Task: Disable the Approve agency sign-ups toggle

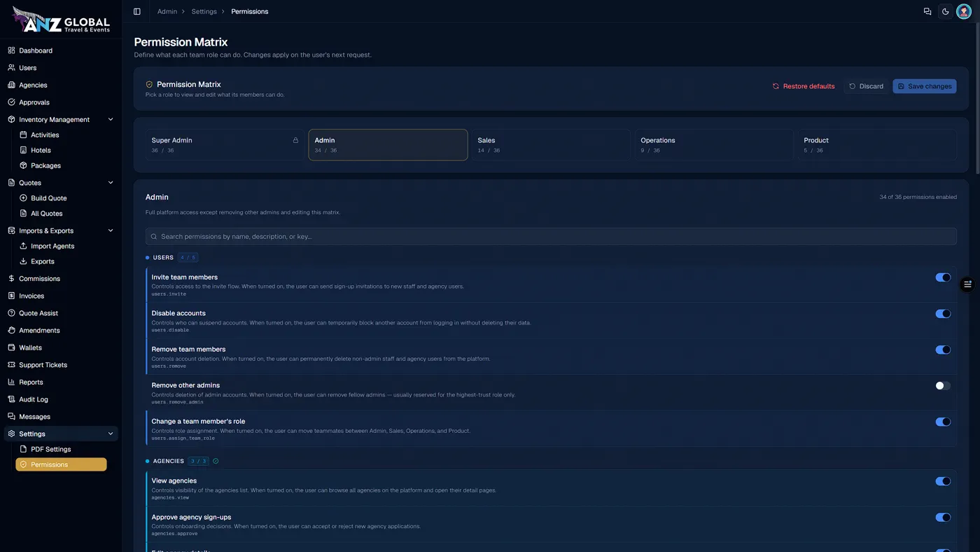Action: coord(943,518)
